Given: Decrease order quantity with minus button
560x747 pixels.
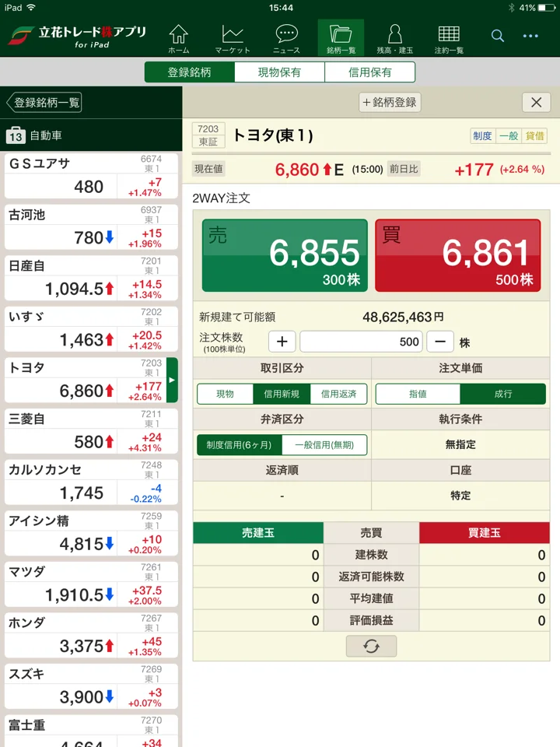Looking at the screenshot, I should (x=440, y=342).
